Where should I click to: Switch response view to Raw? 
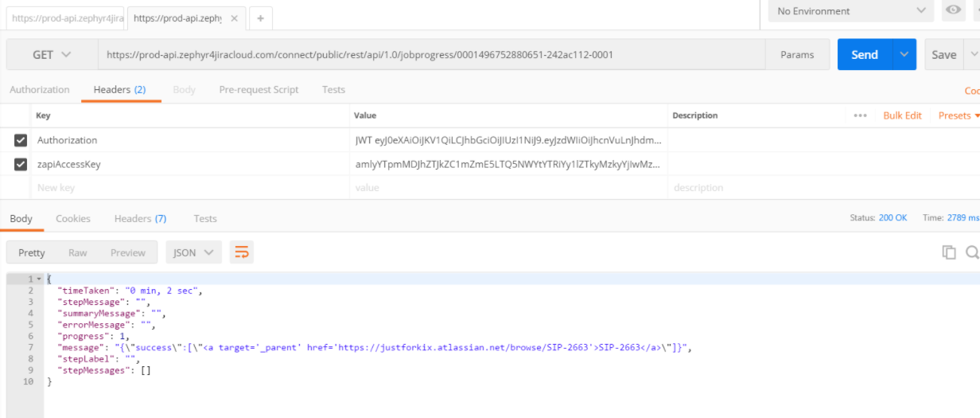pyautogui.click(x=78, y=252)
